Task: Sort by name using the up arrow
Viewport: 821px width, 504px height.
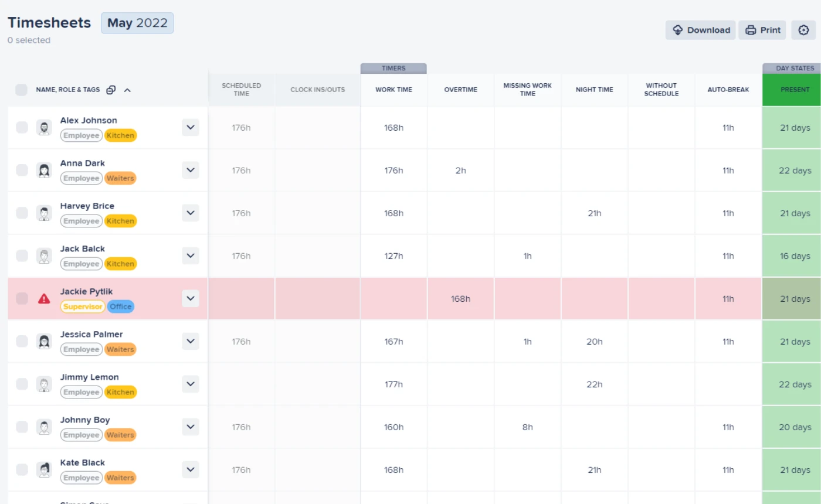Action: pyautogui.click(x=127, y=90)
